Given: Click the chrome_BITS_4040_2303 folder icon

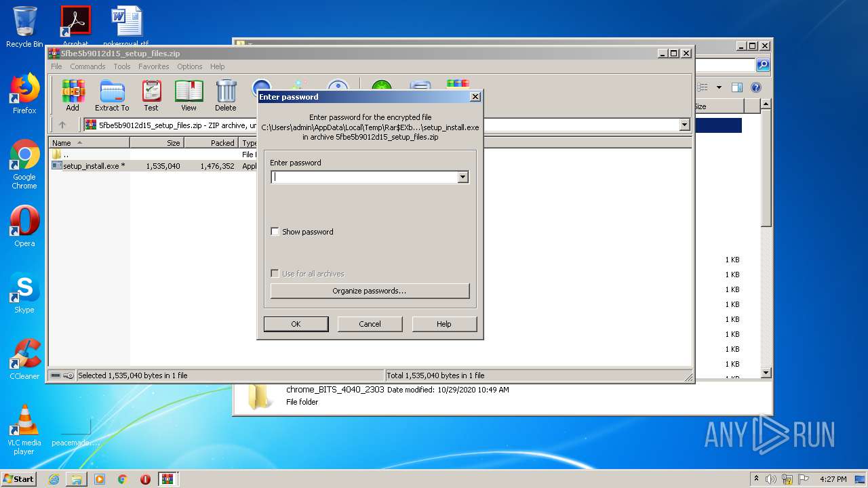Looking at the screenshot, I should point(260,396).
